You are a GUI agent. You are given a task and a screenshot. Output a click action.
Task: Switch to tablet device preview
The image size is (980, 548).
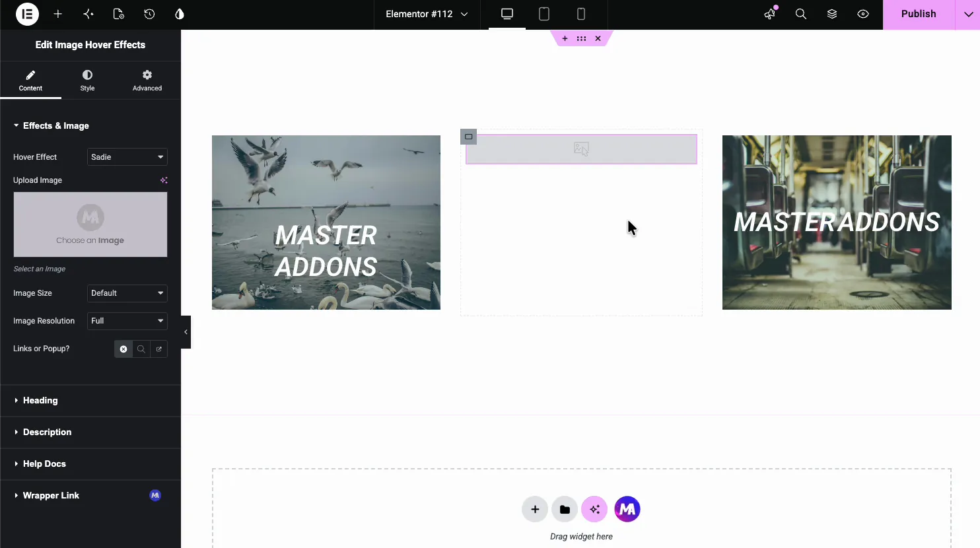[544, 14]
